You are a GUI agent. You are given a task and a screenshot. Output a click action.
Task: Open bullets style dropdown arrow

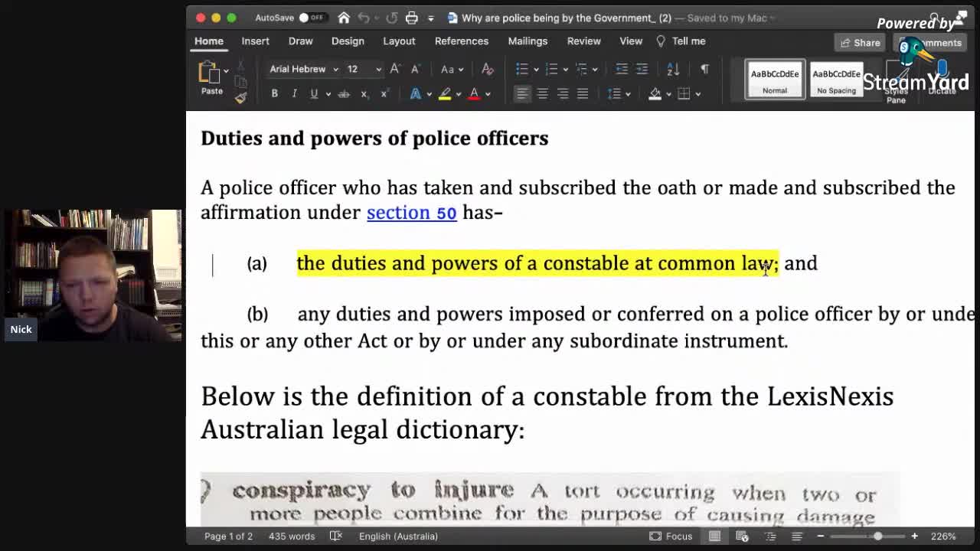536,70
